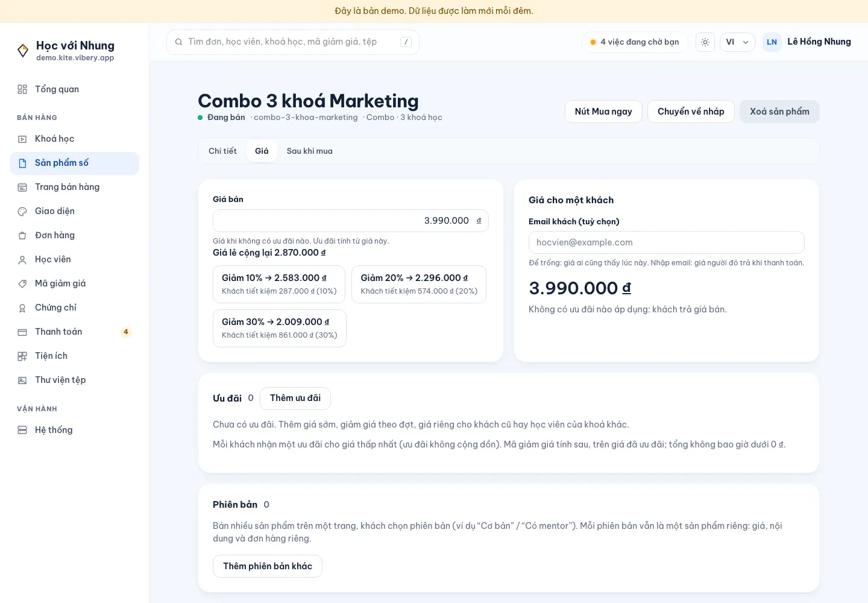Screen dimensions: 868x603
Task: Click the search magnifier icon
Action: tap(178, 42)
